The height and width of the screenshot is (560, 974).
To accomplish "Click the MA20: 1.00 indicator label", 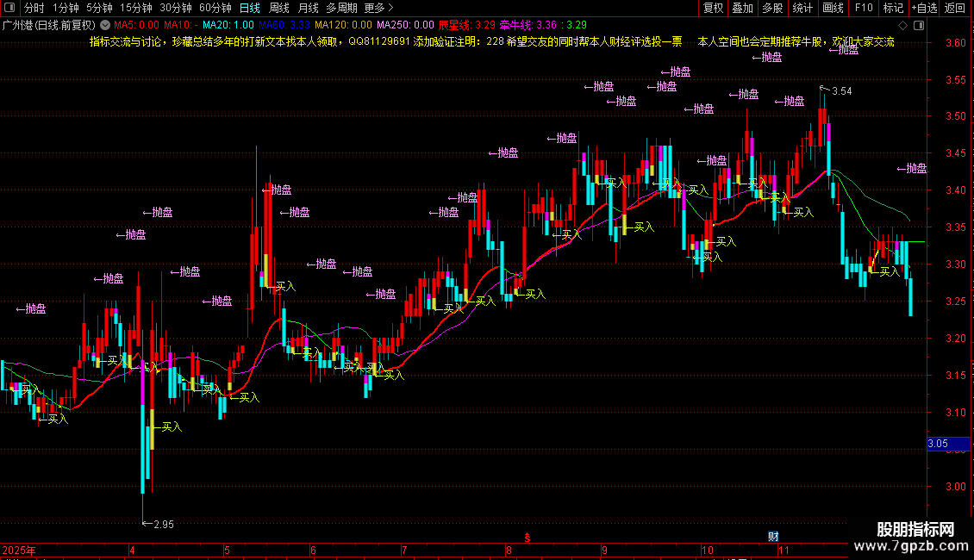I will 228,25.
